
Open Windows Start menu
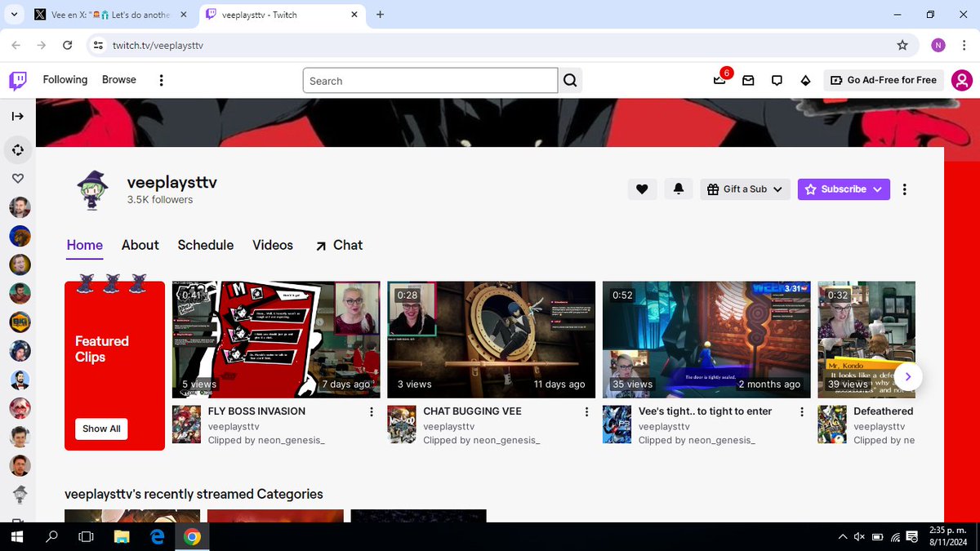[x=18, y=536]
